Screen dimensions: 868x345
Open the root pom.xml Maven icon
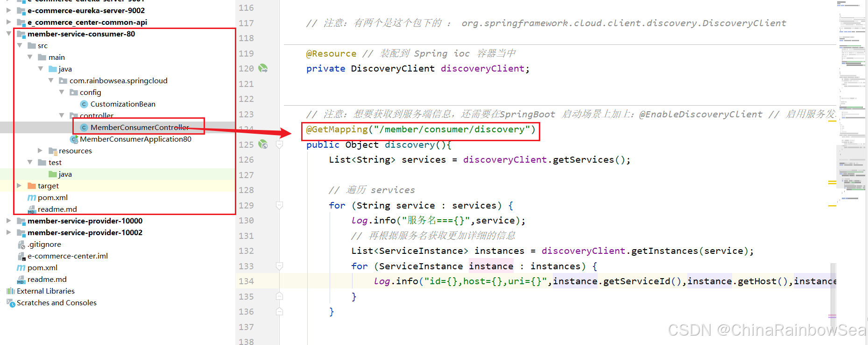[21, 268]
